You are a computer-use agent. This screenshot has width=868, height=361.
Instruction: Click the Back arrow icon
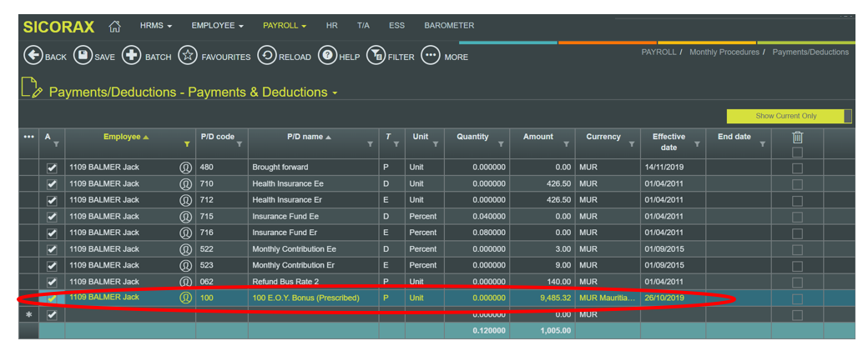click(33, 56)
